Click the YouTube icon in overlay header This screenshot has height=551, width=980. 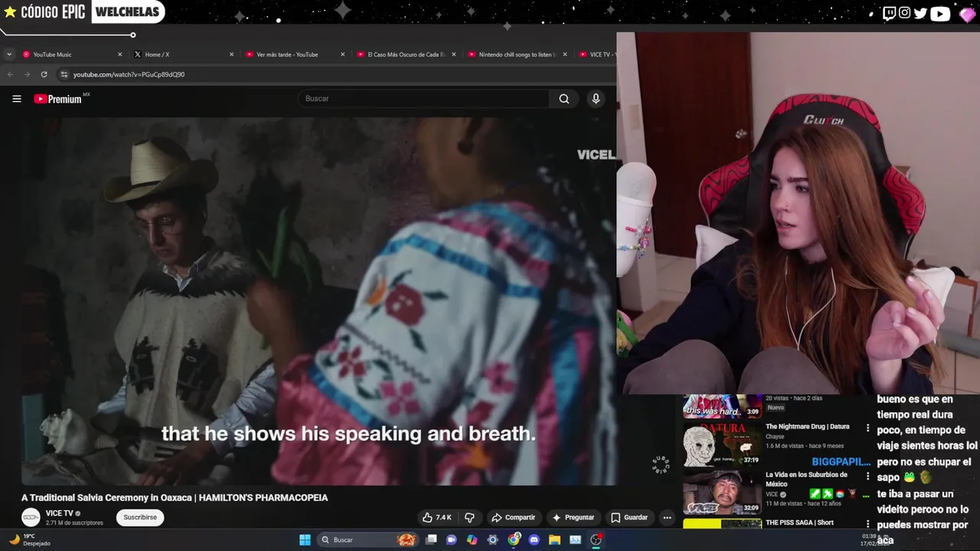[x=940, y=13]
